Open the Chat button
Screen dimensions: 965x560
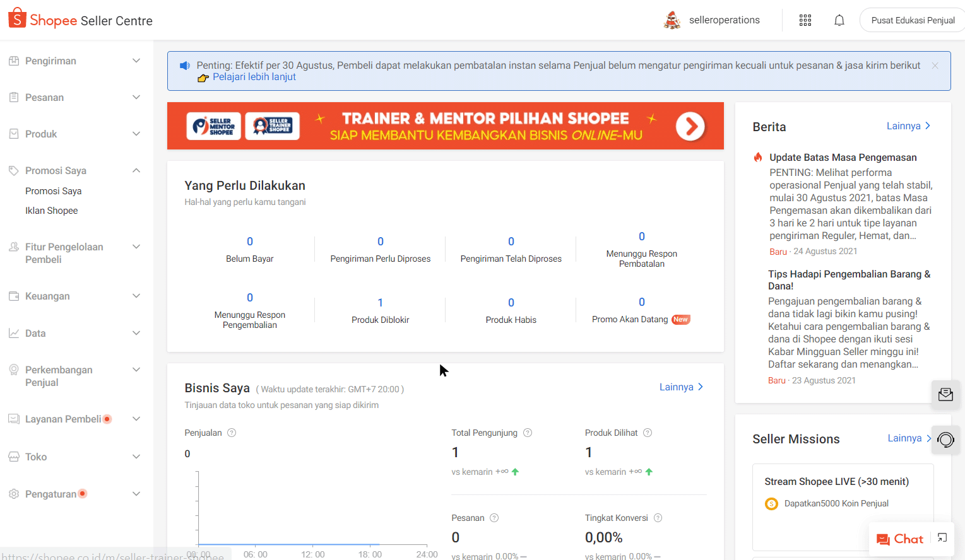click(x=900, y=539)
